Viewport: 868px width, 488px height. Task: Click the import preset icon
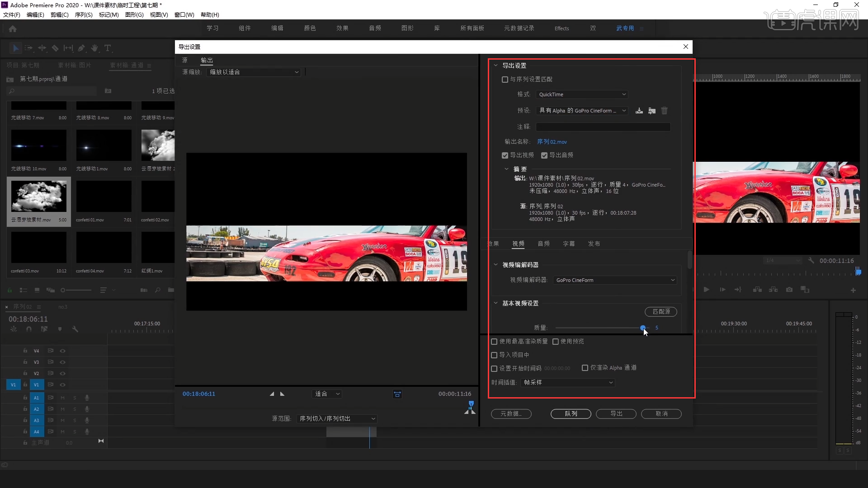[651, 111]
